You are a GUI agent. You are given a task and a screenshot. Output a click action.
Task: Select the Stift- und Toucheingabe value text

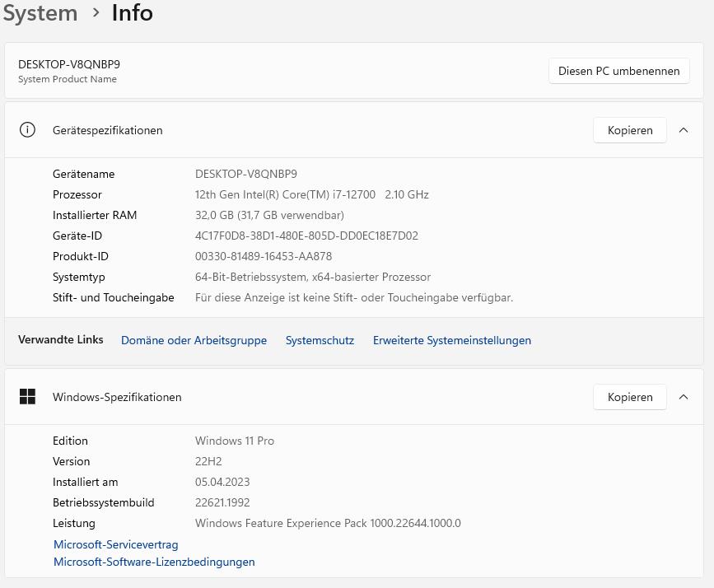[354, 297]
